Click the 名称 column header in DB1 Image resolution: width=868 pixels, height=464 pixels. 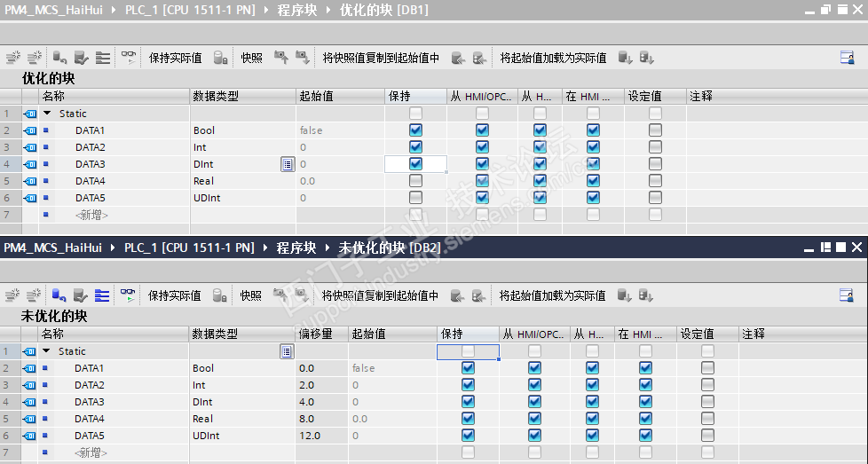[114, 96]
